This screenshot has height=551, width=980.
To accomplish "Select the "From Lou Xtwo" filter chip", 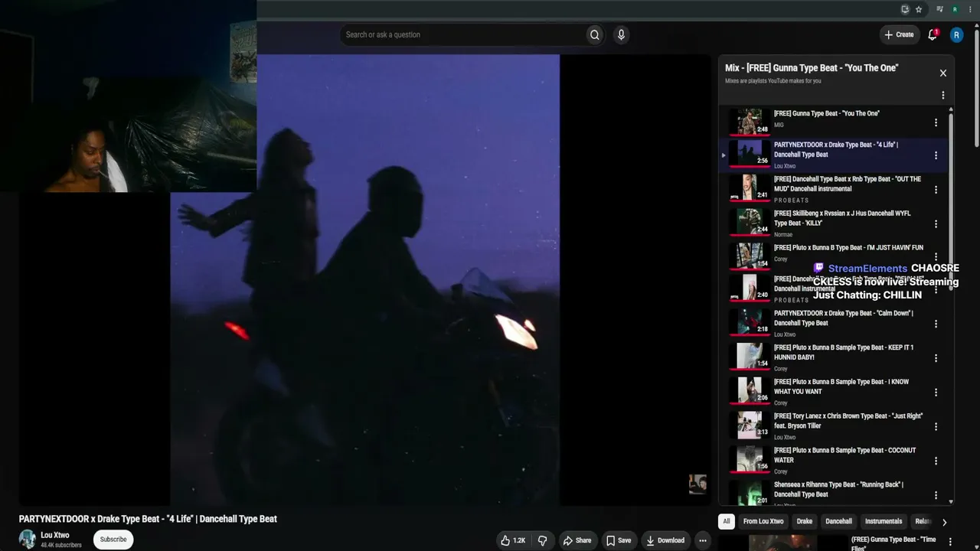I will pos(763,521).
